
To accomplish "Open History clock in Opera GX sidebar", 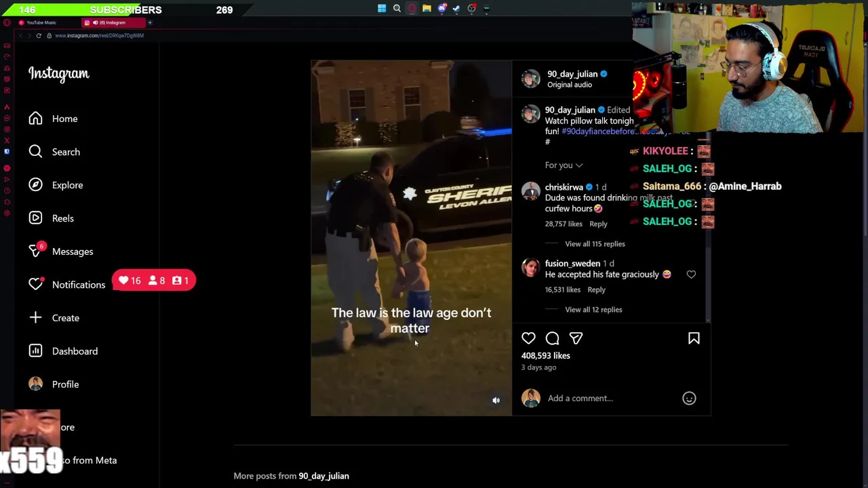I will [7, 190].
